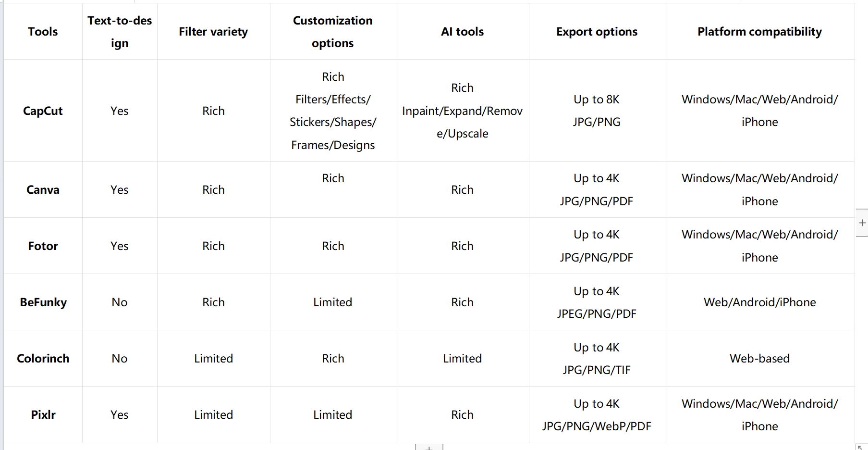Place cursor in the "BeFunky" cell
The image size is (868, 450).
click(x=43, y=302)
